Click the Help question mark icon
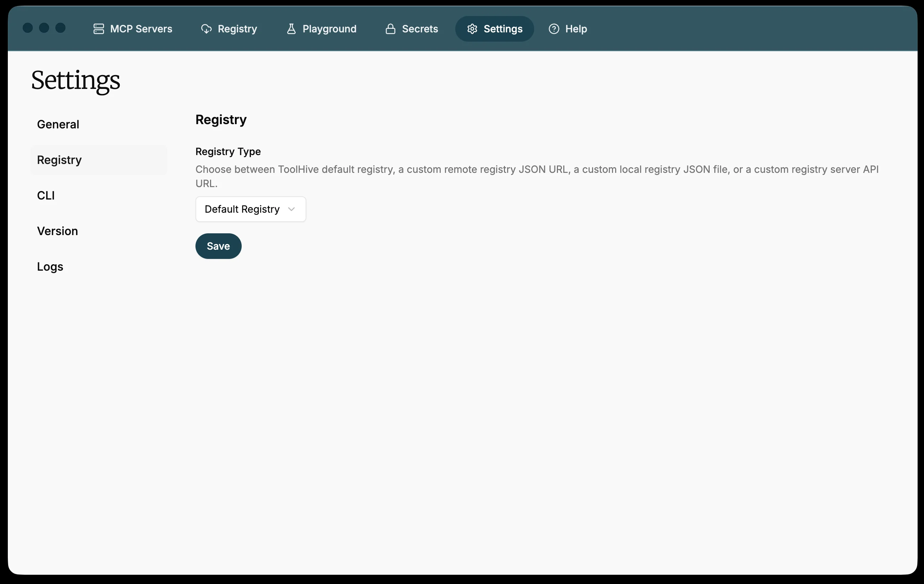924x584 pixels. pos(554,29)
